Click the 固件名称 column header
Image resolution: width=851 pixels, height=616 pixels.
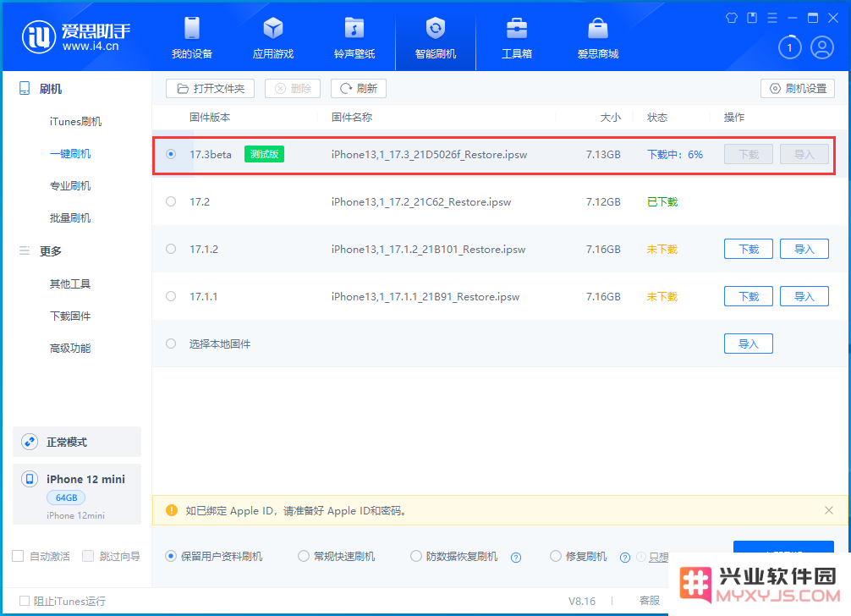(x=352, y=118)
